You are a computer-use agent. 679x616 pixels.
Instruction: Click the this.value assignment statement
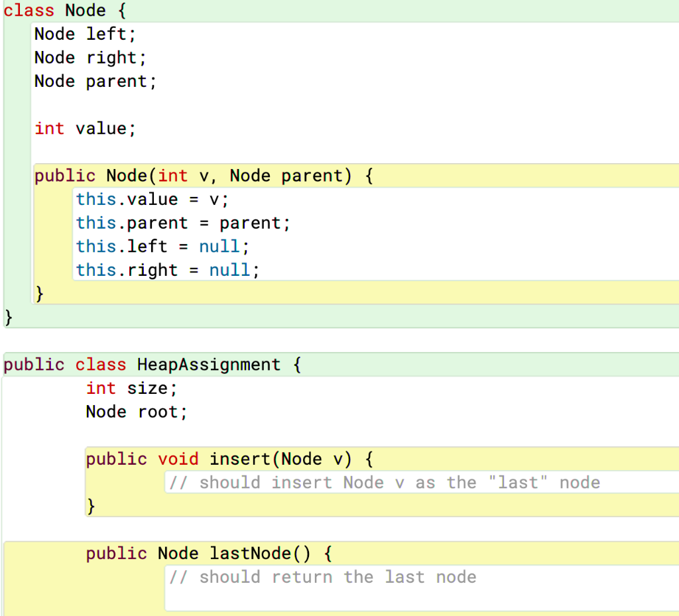pos(151,199)
